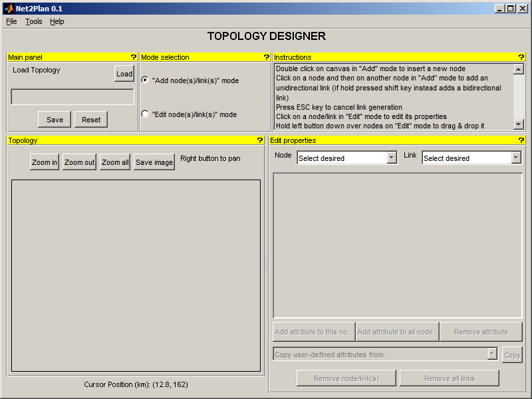532x399 pixels.
Task: Click the Mode selection help question mark
Action: [x=267, y=57]
